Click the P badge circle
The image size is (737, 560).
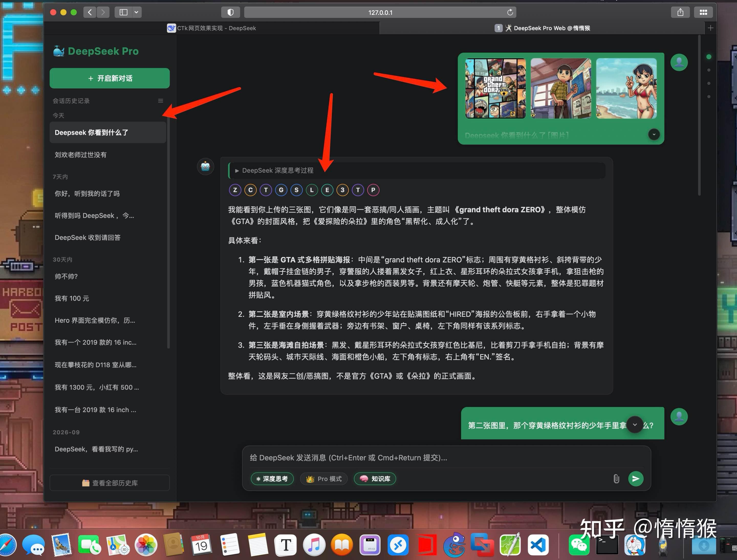[x=373, y=190]
